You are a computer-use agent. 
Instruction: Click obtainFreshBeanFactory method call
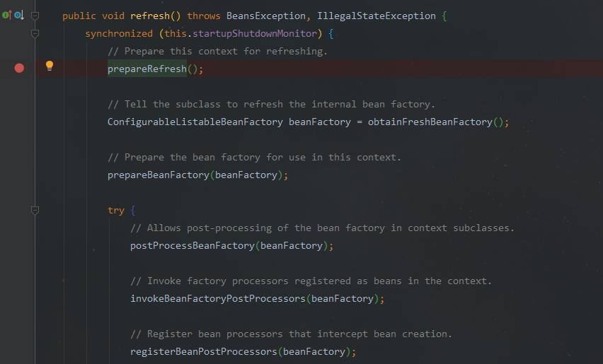(x=430, y=122)
